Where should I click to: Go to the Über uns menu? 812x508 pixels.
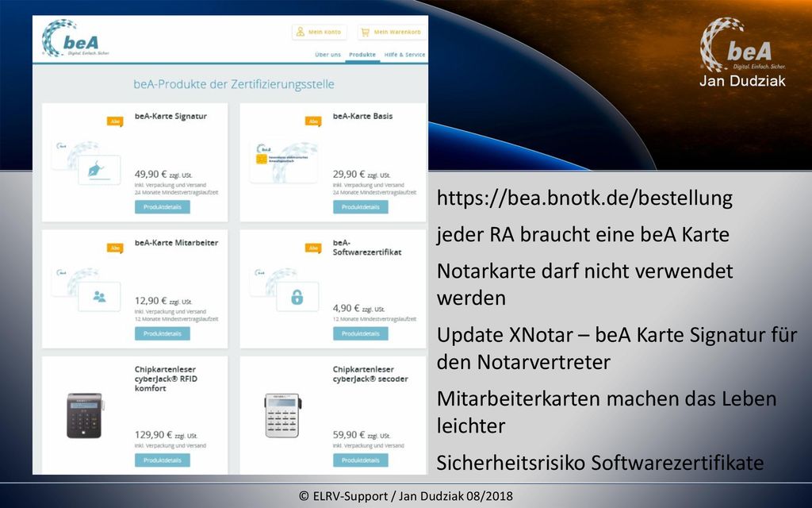327,55
